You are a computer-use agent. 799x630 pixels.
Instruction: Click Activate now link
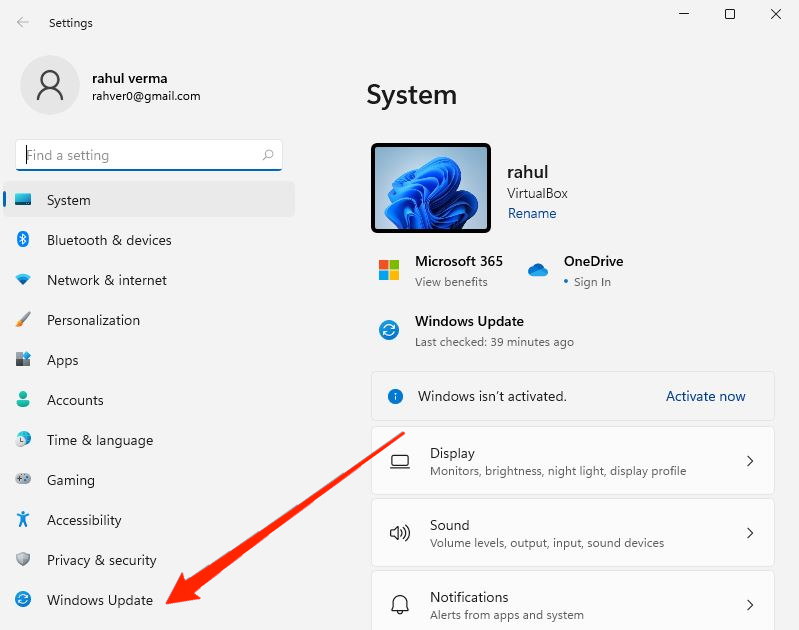coord(705,396)
